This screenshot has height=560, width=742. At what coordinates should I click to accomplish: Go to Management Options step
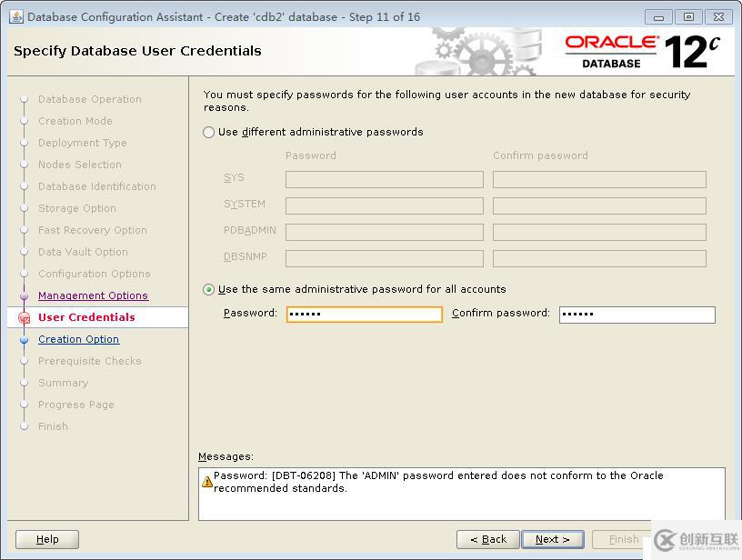[94, 295]
